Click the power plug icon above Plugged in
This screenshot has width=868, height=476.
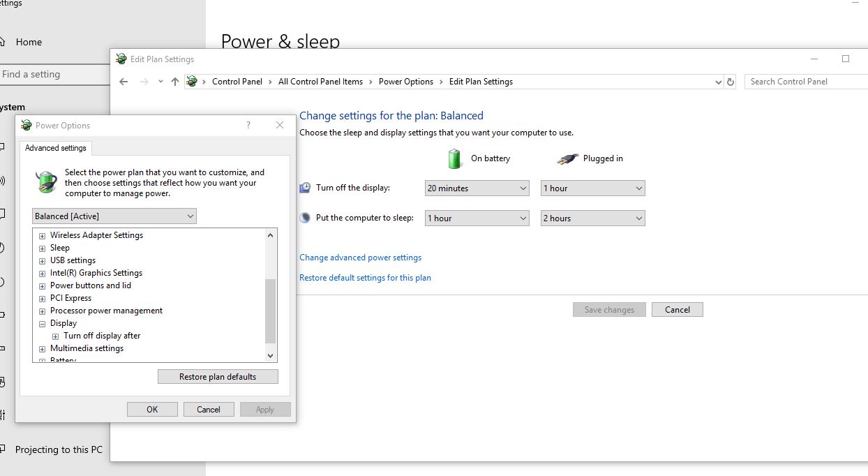(567, 158)
